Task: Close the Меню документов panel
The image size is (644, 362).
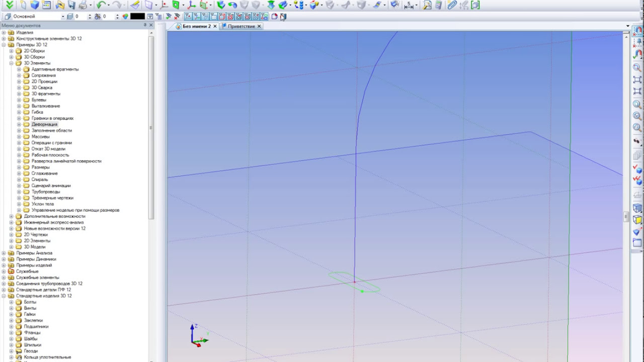Action: pos(151,25)
